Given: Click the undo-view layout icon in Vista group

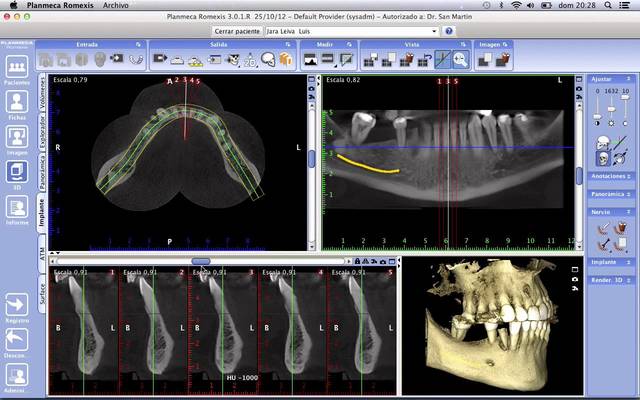Looking at the screenshot, I should pyautogui.click(x=424, y=60).
